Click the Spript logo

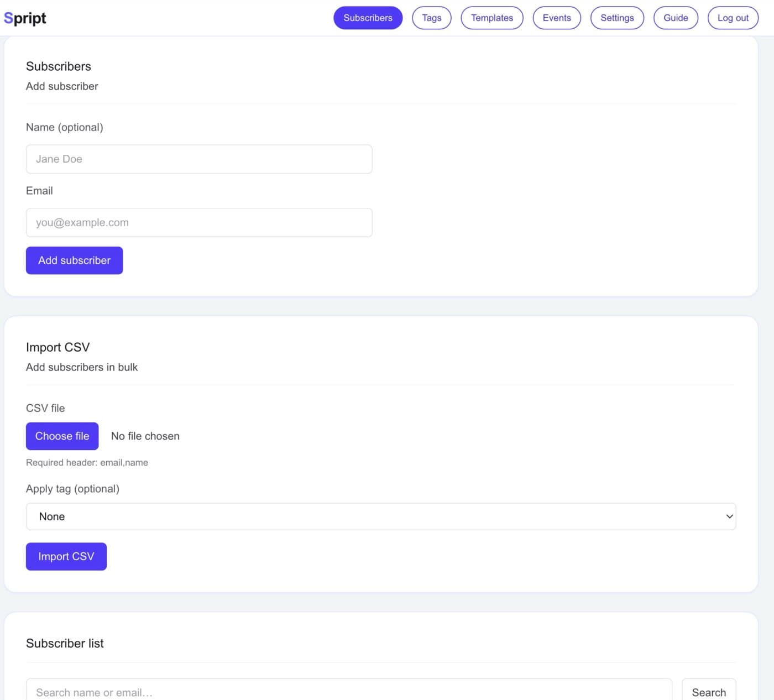click(25, 17)
